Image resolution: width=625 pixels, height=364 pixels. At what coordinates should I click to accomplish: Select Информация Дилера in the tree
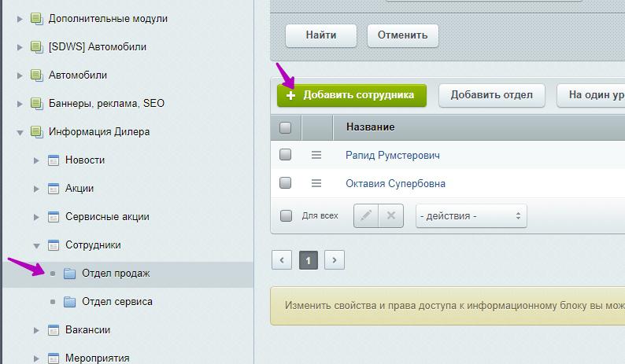(99, 132)
